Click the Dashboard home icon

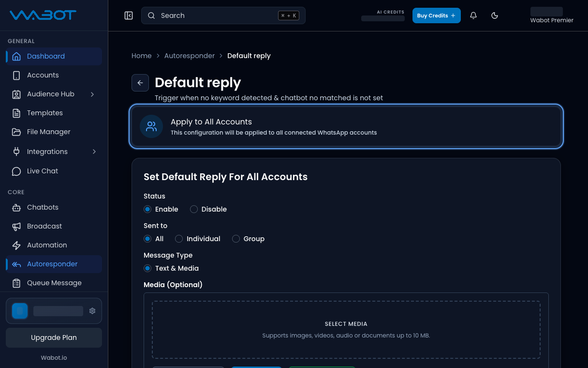coord(16,56)
